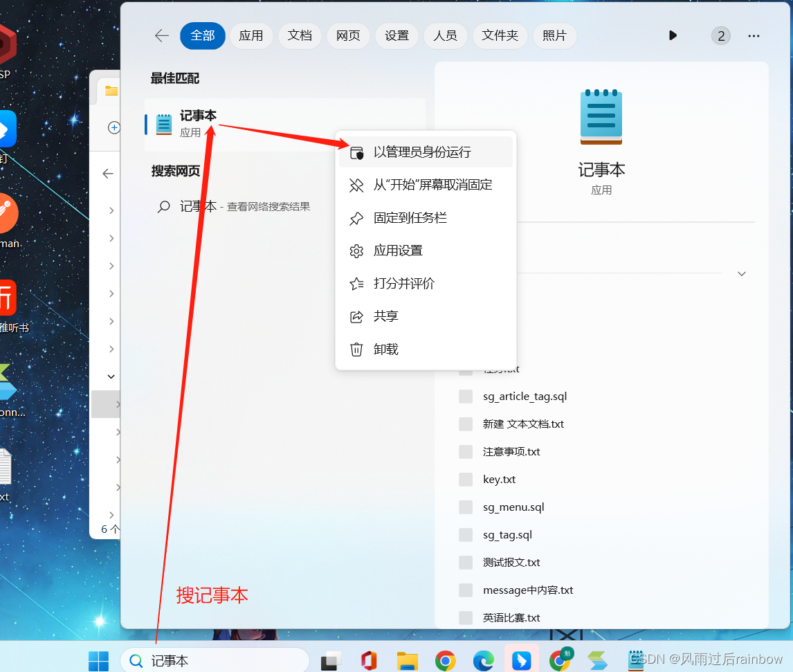The width and height of the screenshot is (793, 672).
Task: Collapse the expanded tree node in File Explorer
Action: [x=111, y=376]
